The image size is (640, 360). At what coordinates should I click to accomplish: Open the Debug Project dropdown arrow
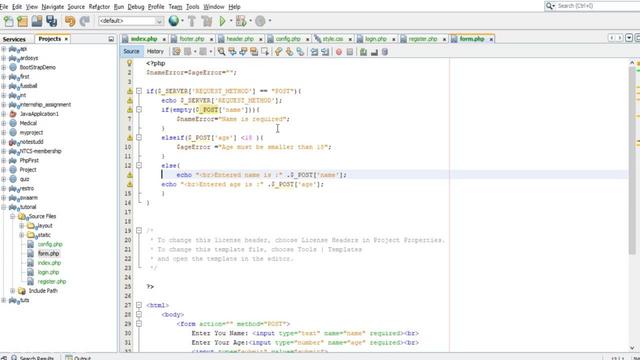coord(250,21)
